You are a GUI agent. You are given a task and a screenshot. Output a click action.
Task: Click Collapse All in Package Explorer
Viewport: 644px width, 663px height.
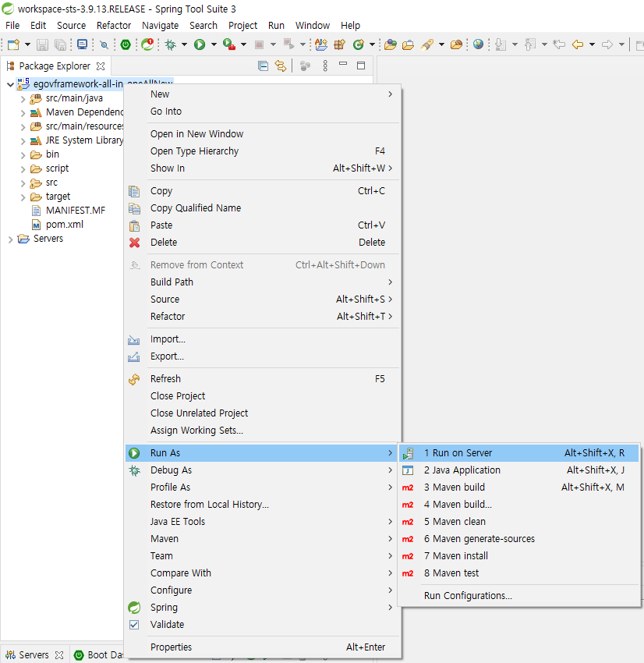(263, 66)
